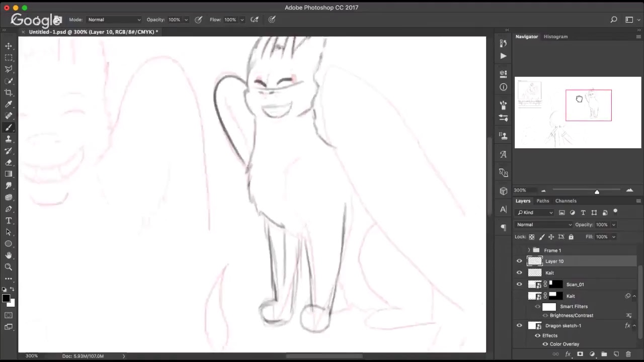Open layer filter Kind dropdown

click(535, 213)
